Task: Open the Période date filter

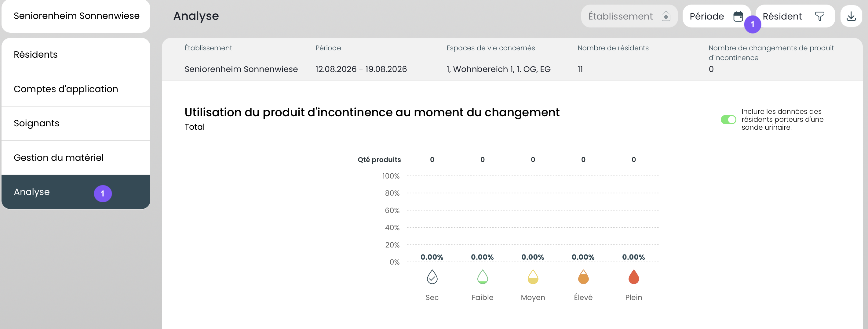Action: coord(717,16)
